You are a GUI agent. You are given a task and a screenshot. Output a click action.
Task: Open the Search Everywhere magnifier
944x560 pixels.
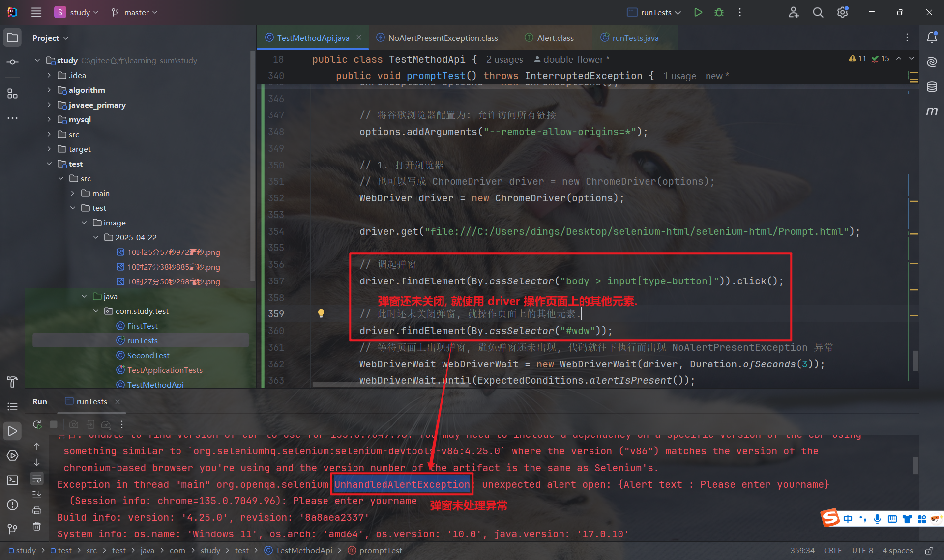coord(818,12)
